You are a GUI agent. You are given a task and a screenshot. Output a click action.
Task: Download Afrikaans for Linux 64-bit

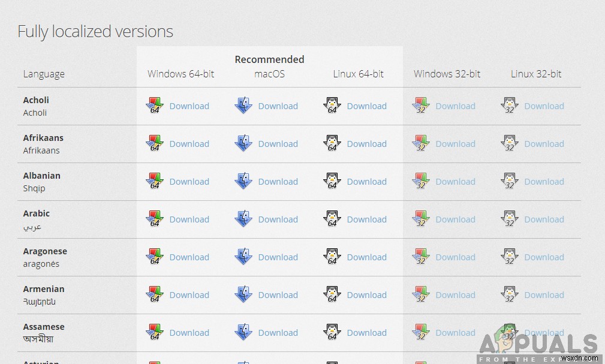pyautogui.click(x=366, y=143)
